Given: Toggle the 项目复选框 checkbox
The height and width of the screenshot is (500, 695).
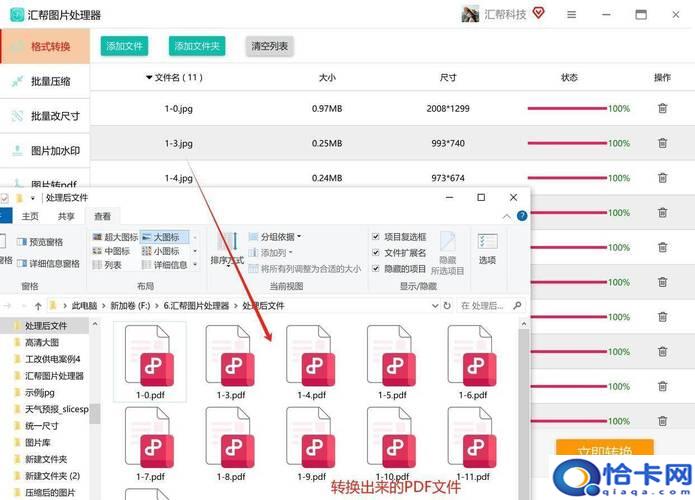Looking at the screenshot, I should coord(376,237).
